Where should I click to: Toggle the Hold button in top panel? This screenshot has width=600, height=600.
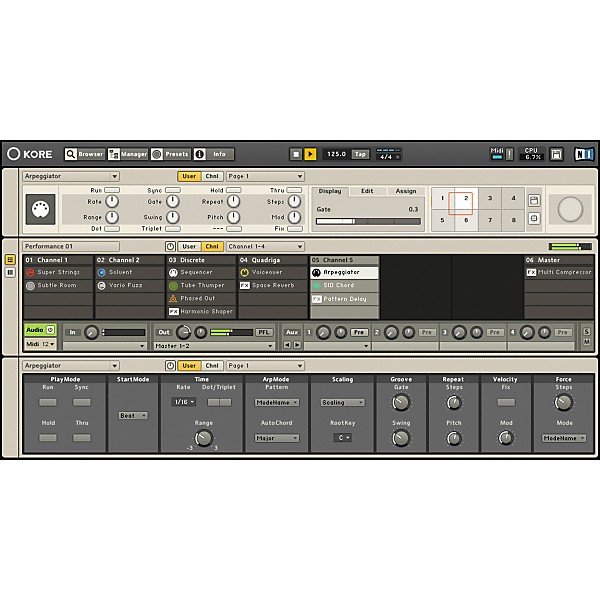click(x=233, y=190)
